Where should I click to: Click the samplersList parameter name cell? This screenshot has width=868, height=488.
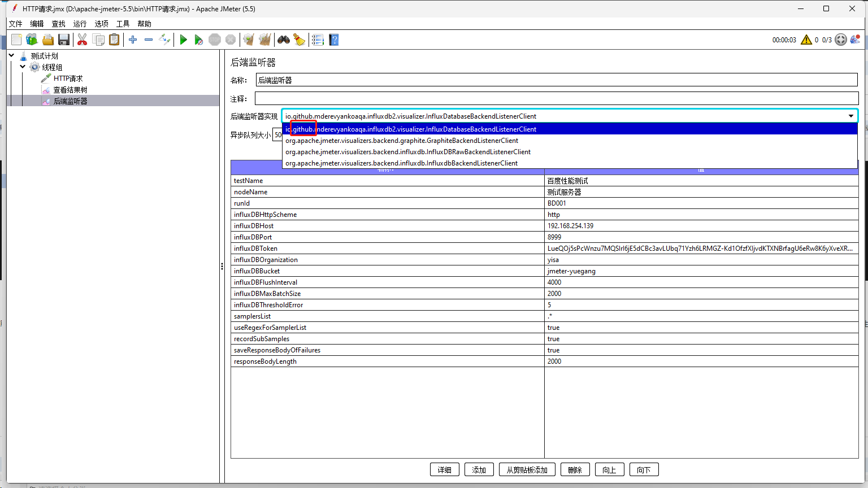pos(388,316)
